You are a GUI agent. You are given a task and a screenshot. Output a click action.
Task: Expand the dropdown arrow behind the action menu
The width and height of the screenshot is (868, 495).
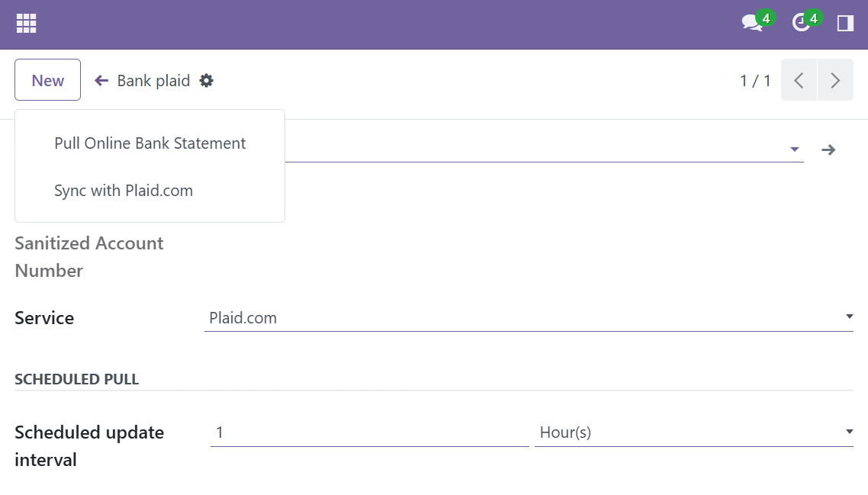pyautogui.click(x=794, y=150)
